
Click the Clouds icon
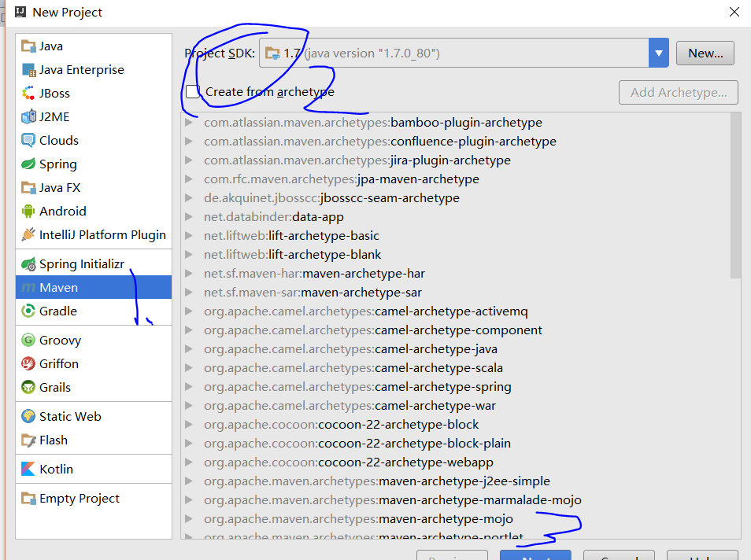point(29,140)
